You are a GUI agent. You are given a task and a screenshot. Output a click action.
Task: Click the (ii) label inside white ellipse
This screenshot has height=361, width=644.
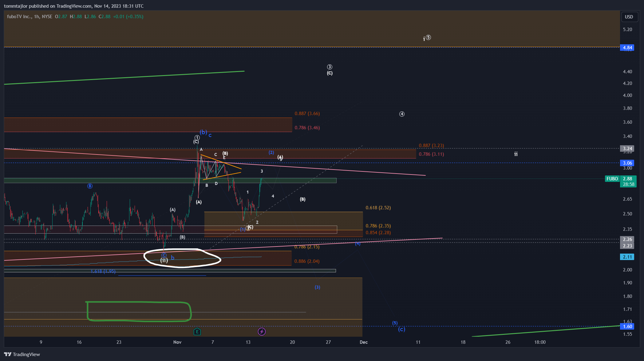(164, 260)
